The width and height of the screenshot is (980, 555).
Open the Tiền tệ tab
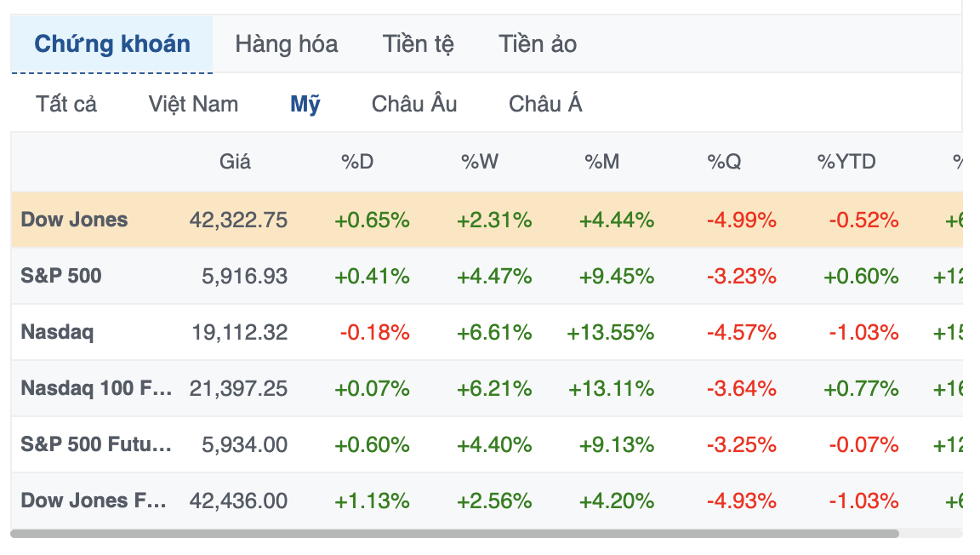pyautogui.click(x=419, y=44)
